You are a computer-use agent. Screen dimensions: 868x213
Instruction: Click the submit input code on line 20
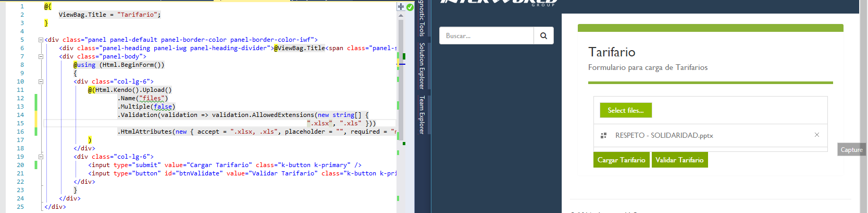225,165
